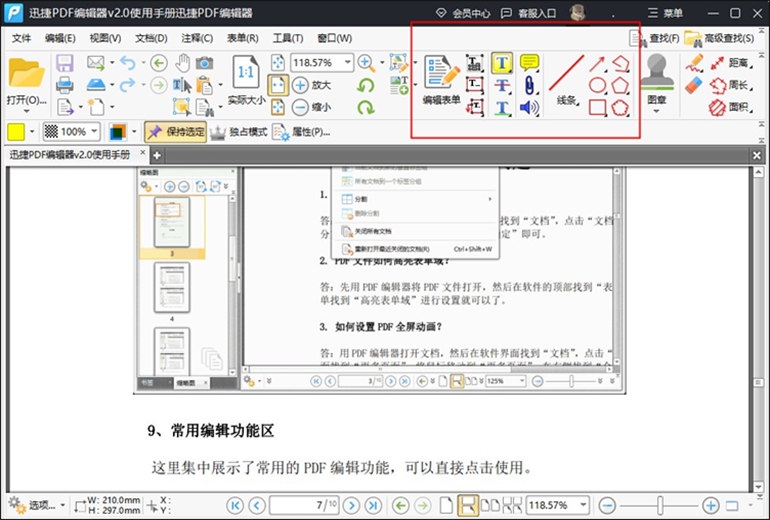Select the Underline text tool
This screenshot has width=770, height=520.
pos(501,108)
